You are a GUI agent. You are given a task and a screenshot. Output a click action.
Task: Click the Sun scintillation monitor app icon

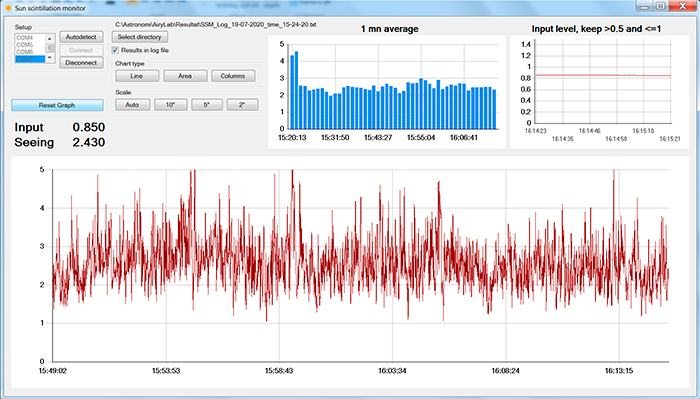coord(8,8)
